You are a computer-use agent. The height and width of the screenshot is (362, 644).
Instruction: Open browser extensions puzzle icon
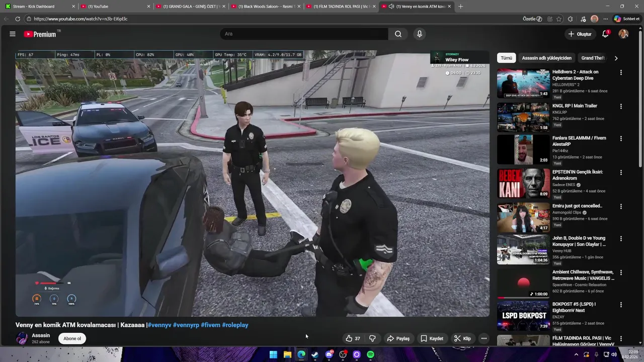tap(570, 19)
